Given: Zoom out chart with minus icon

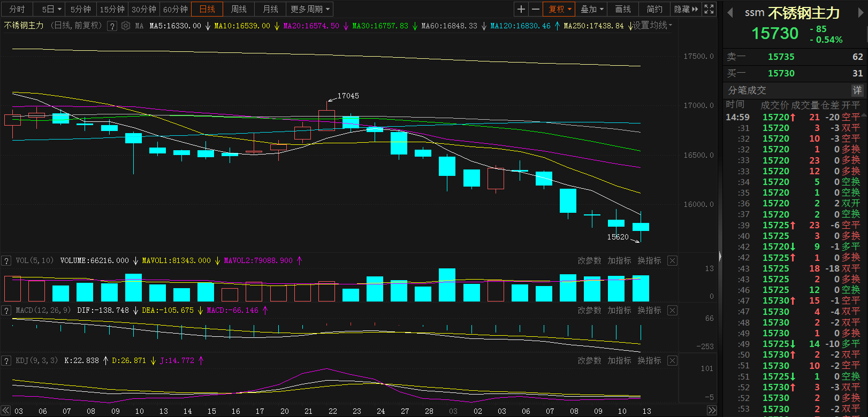Looking at the screenshot, I should coord(535,9).
